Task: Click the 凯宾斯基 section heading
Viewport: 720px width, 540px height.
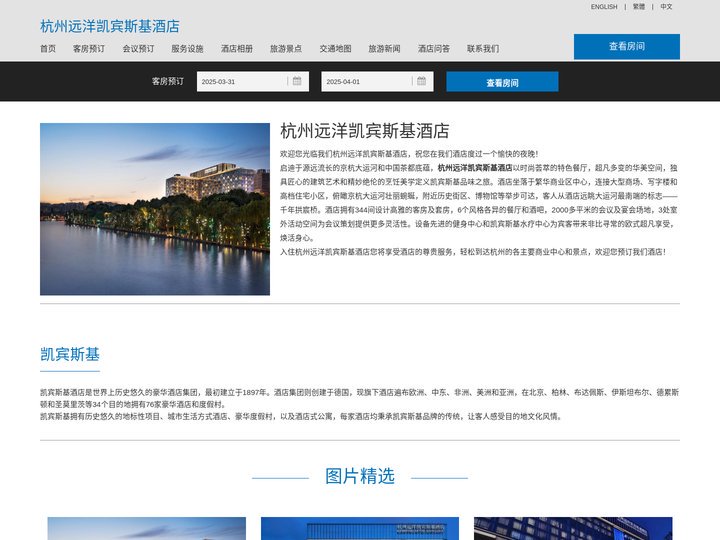Action: [70, 354]
